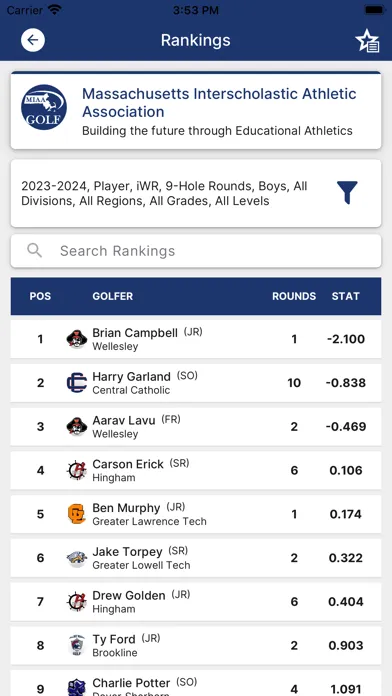Screen dimensions: 392x696
Task: Tap Brian Campbell's Wellesley team logo
Action: [x=76, y=339]
